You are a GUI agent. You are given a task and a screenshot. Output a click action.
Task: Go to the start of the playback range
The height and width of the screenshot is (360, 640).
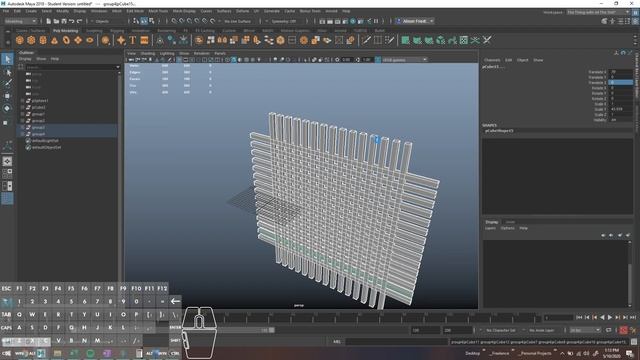579,317
